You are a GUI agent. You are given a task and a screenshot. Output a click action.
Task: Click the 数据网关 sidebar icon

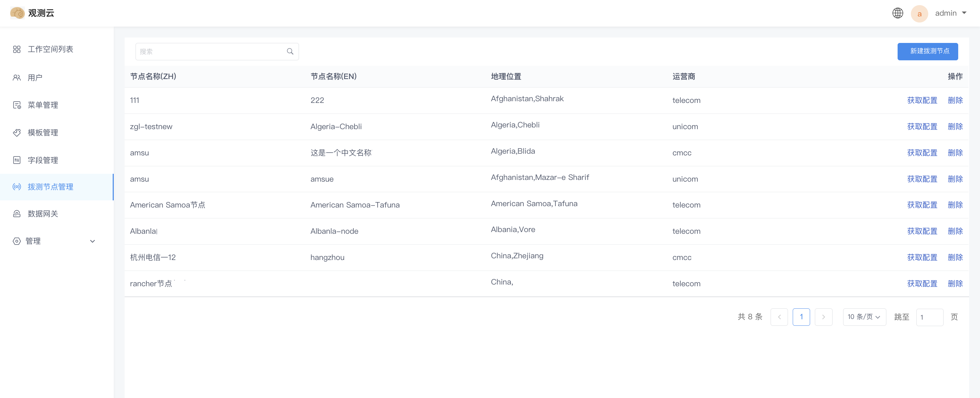pyautogui.click(x=17, y=214)
